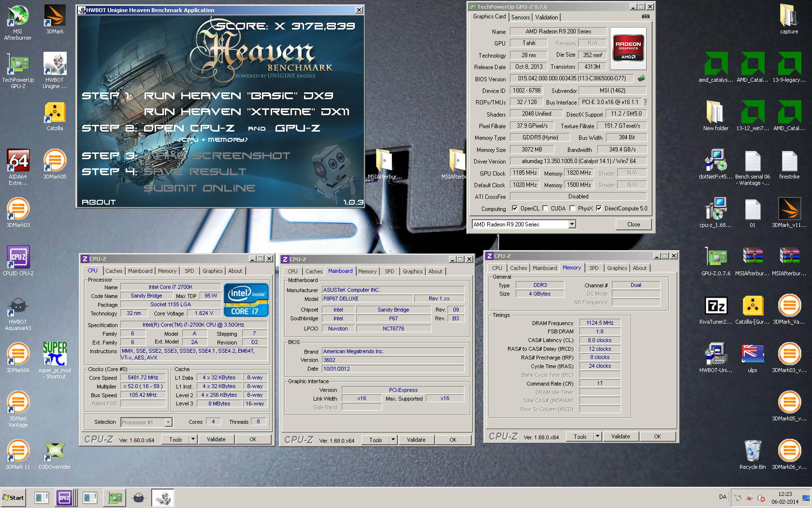Click the Start button
The image size is (812, 508).
[13, 497]
